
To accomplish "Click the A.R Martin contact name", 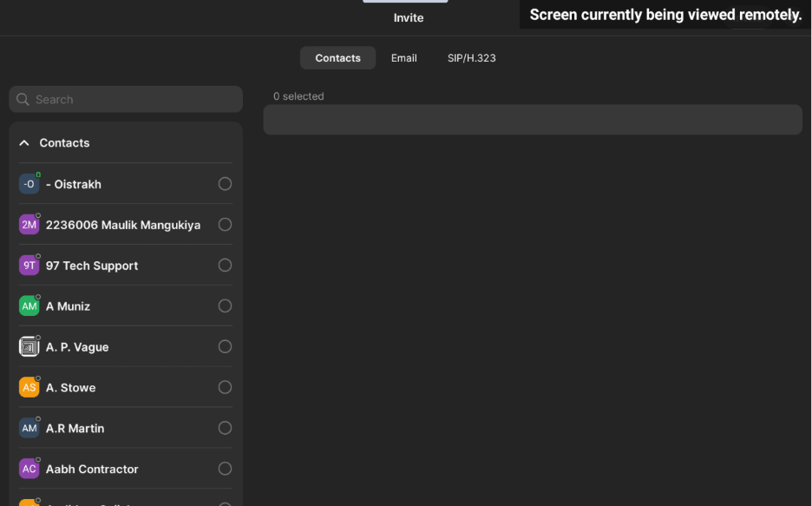I will pyautogui.click(x=75, y=428).
